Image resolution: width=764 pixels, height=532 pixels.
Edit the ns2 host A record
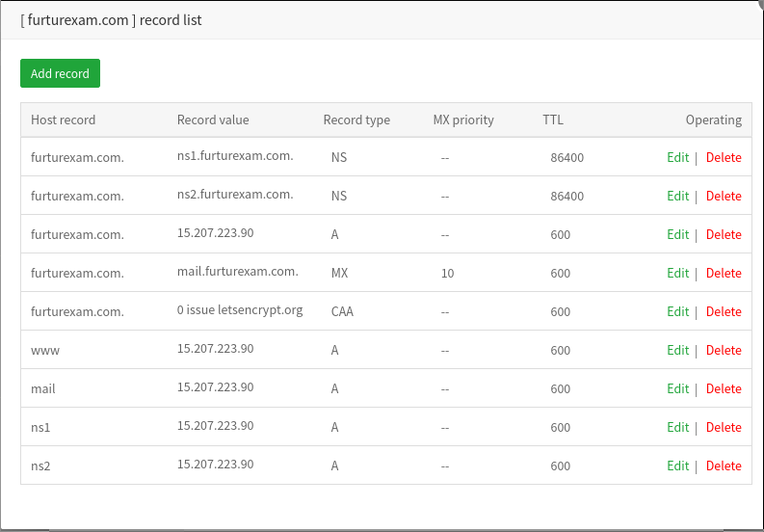point(677,465)
